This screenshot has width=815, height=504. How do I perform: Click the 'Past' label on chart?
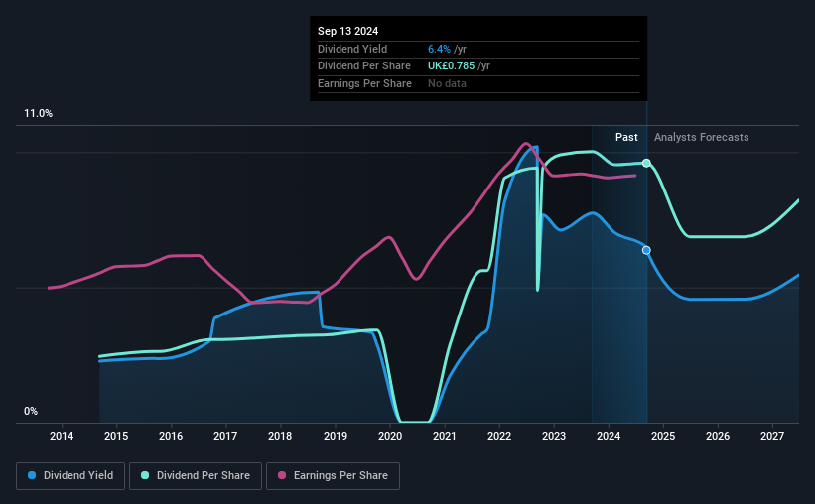tap(626, 137)
